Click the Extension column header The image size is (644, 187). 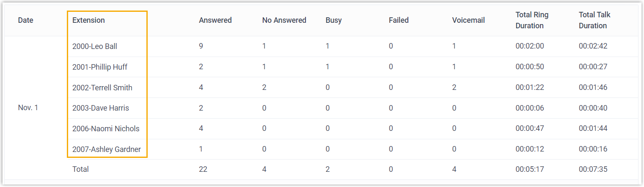88,20
